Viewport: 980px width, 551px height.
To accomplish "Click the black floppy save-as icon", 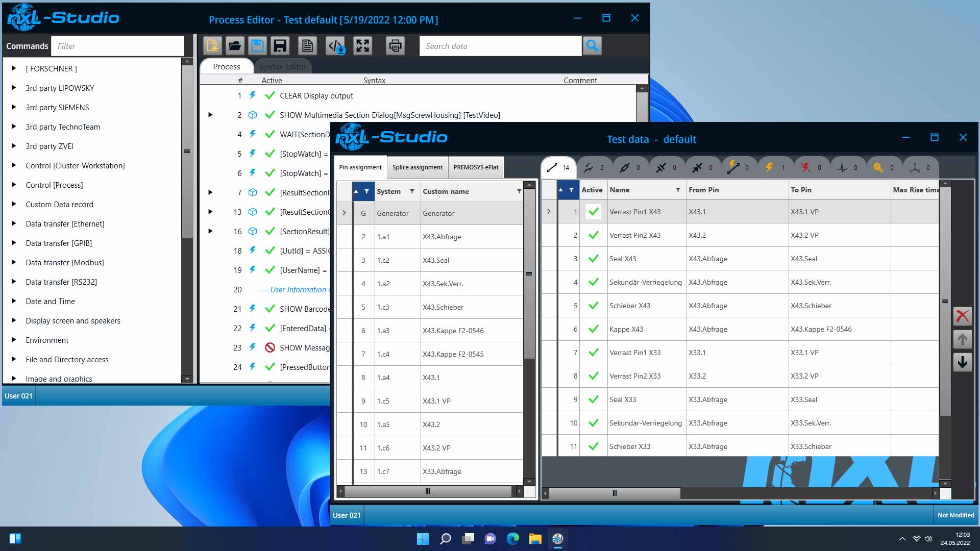I will pyautogui.click(x=280, y=46).
